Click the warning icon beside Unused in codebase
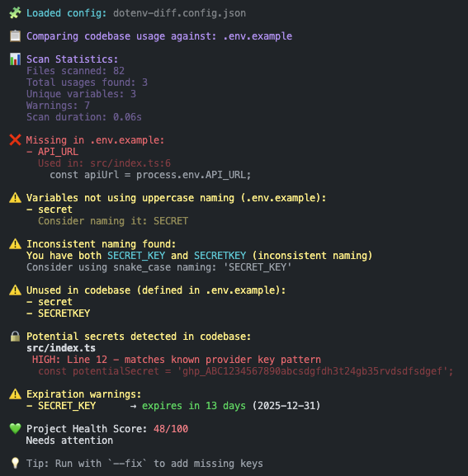This screenshot has height=476, width=468. click(x=15, y=290)
